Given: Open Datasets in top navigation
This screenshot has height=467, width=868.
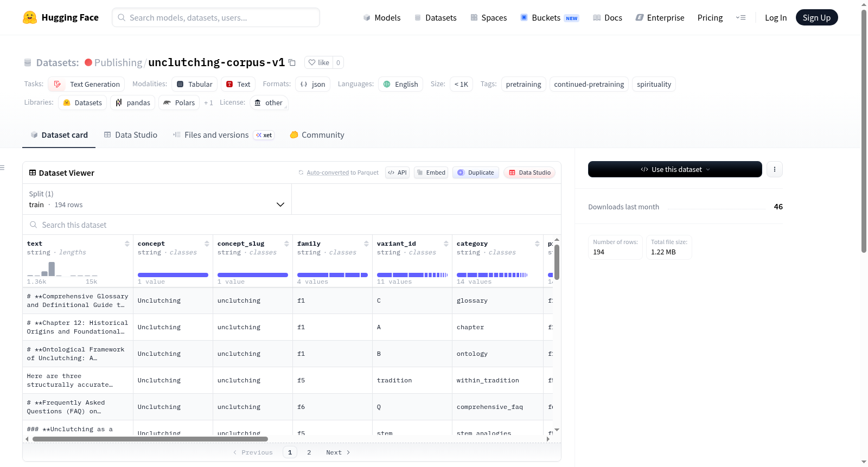Looking at the screenshot, I should click(x=436, y=17).
